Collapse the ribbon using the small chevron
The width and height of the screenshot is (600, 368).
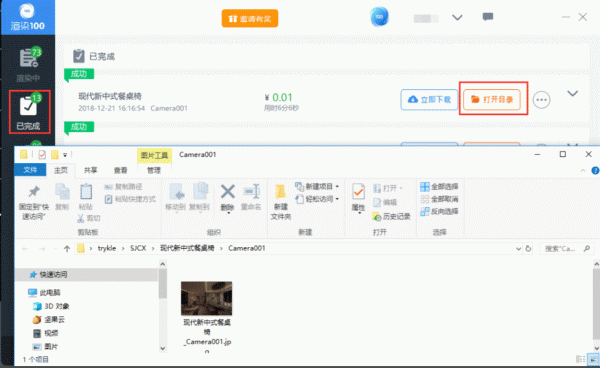(x=583, y=171)
